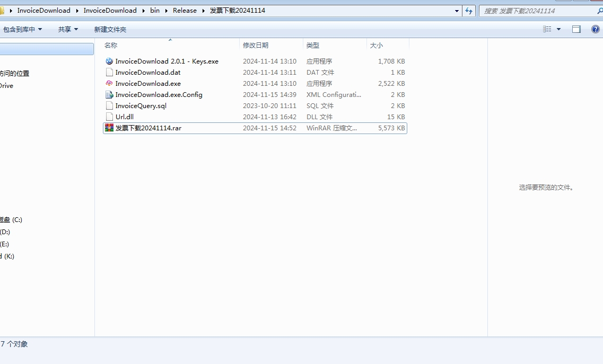The width and height of the screenshot is (603, 364).
Task: Click the WinRAR archive icon of 发票下载20241114.rar
Action: [109, 128]
